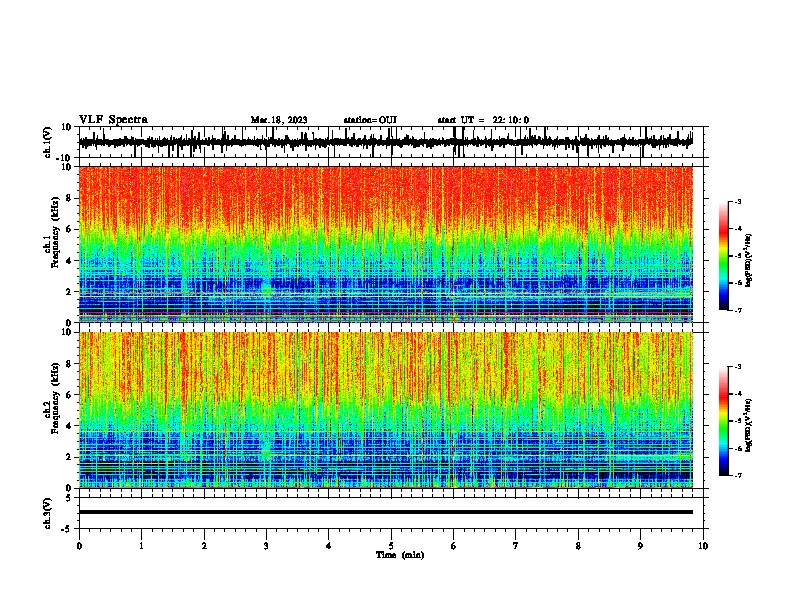Image resolution: width=792 pixels, height=612 pixels.
Task: Click the "Time (min)" axis label
Action: [400, 555]
